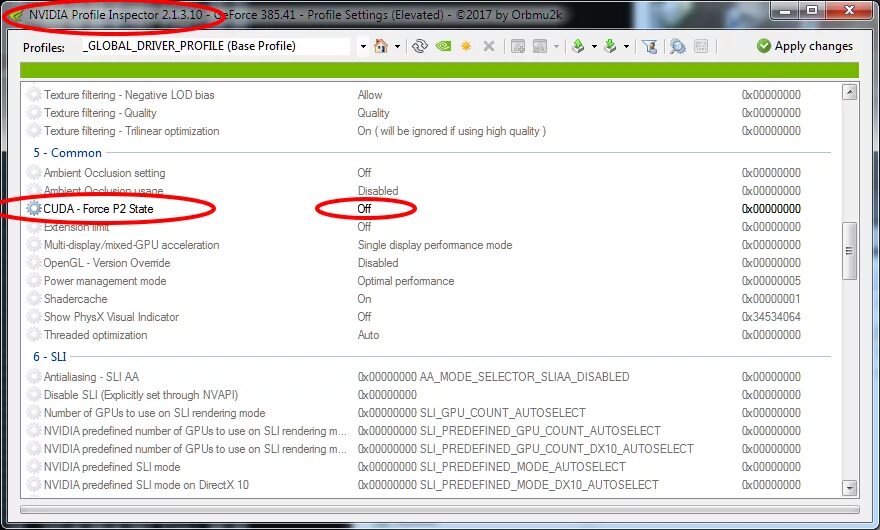
Task: Select hex value 0x34534064 for PhysX Visual Indicator
Action: coord(771,317)
